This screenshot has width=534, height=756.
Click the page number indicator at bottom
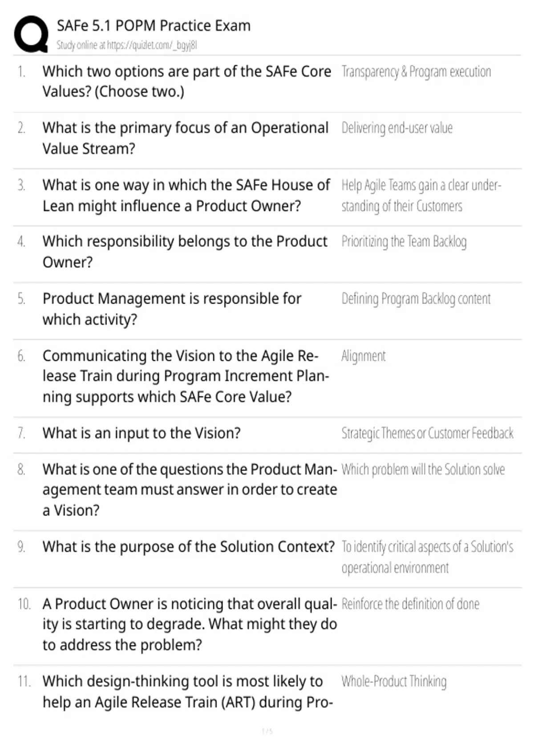267,731
